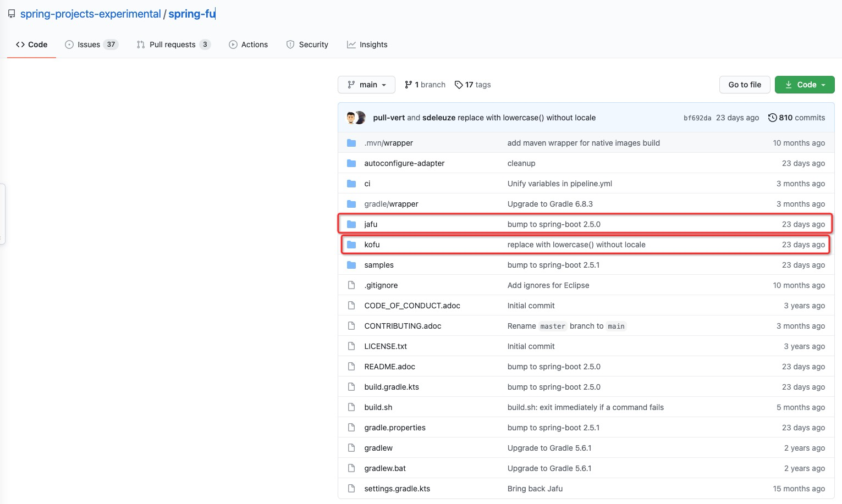Open 'cleanup' commit message
Image resolution: width=842 pixels, height=504 pixels.
521,163
